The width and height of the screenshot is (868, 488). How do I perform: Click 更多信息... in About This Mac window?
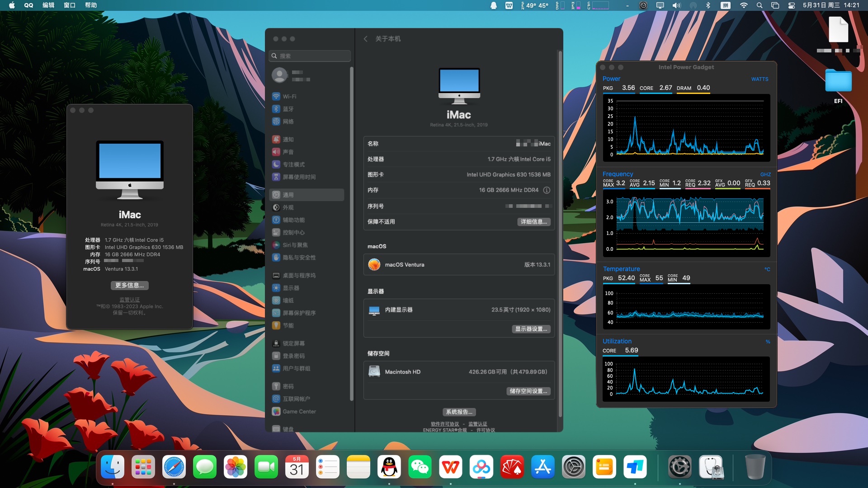(129, 286)
